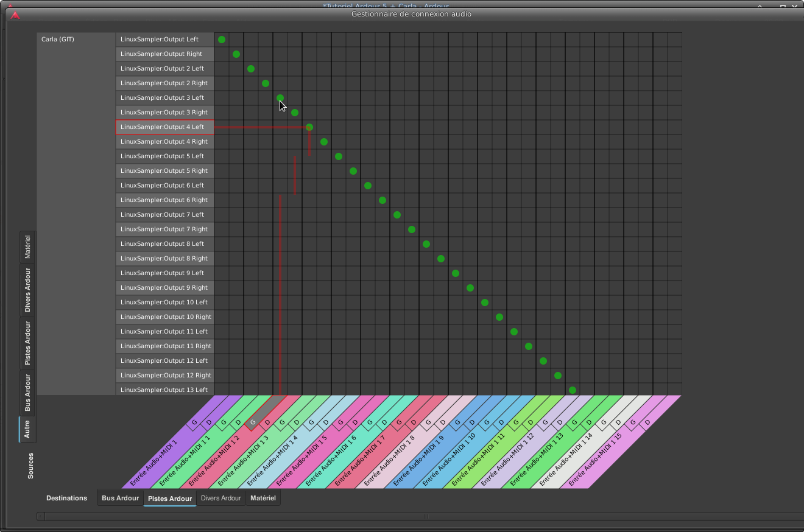804x532 pixels.
Task: Click the 'LinuxSampler:Output 11 Left' row label
Action: [x=165, y=332]
